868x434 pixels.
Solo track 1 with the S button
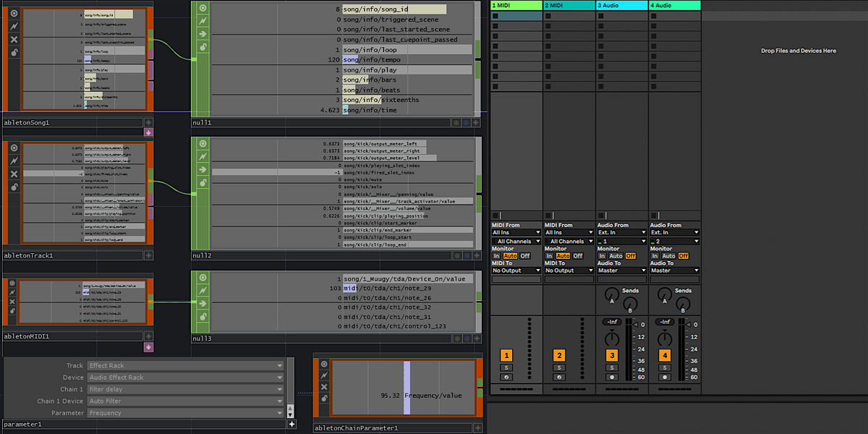506,367
